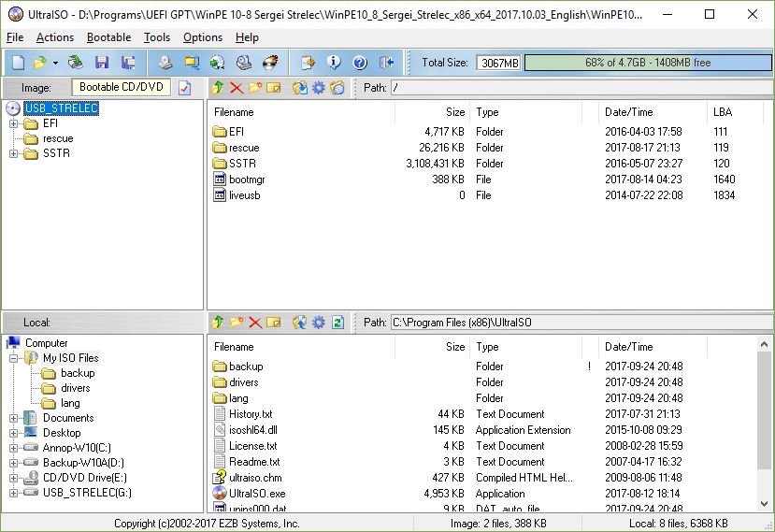Open the Tools menu
This screenshot has height=532, width=775.
coord(157,37)
